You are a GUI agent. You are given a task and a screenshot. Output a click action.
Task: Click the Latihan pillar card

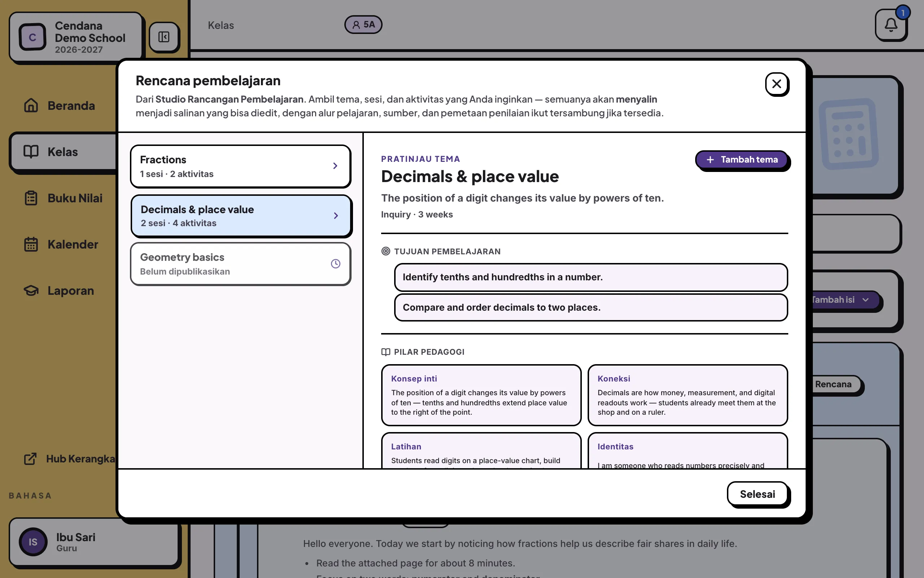[x=481, y=451]
